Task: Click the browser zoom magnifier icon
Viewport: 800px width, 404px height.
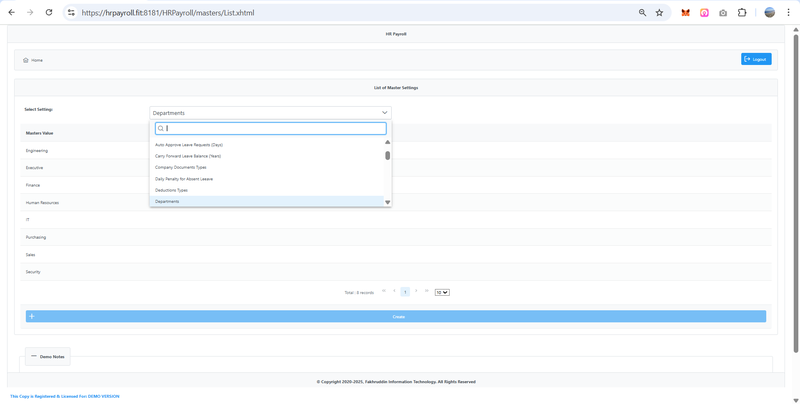Action: [642, 13]
